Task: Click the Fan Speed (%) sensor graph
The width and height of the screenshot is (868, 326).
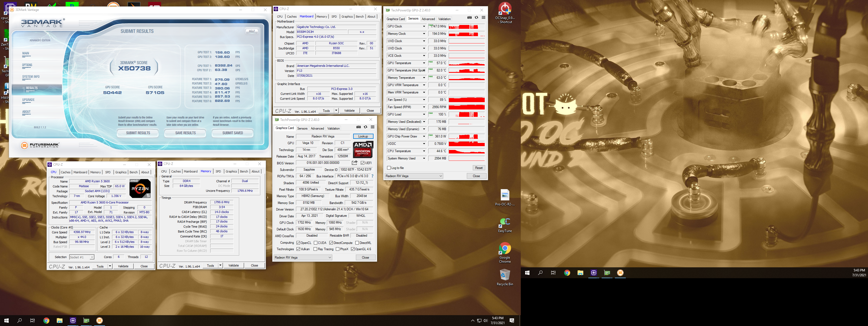Action: click(467, 100)
